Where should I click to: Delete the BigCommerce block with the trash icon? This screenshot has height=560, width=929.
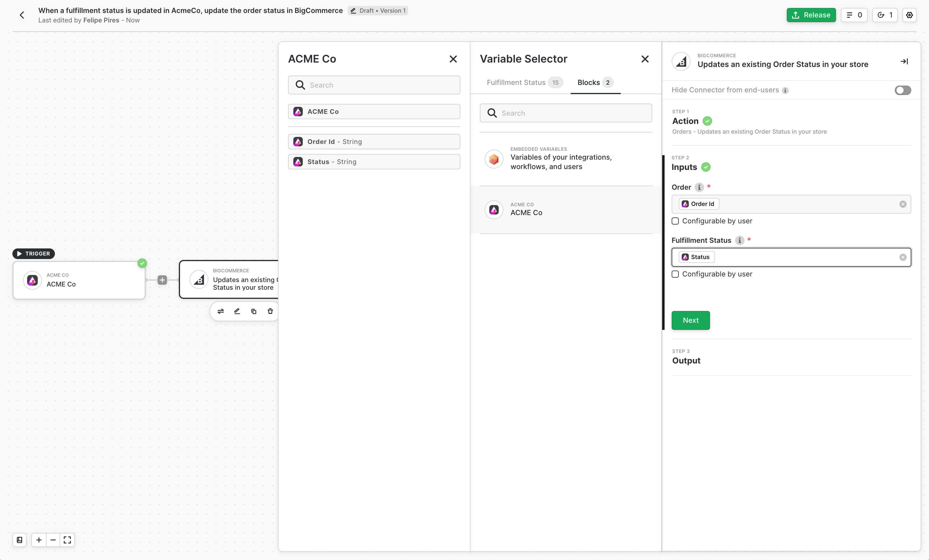pyautogui.click(x=270, y=311)
